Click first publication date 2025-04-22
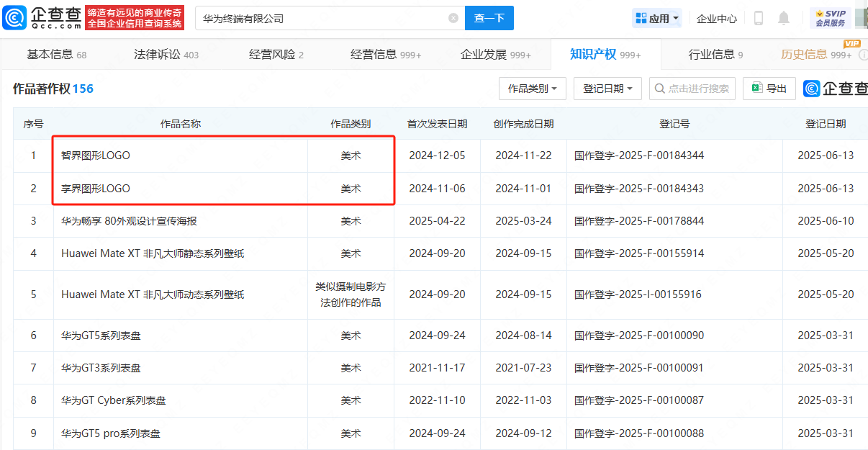 click(x=438, y=221)
